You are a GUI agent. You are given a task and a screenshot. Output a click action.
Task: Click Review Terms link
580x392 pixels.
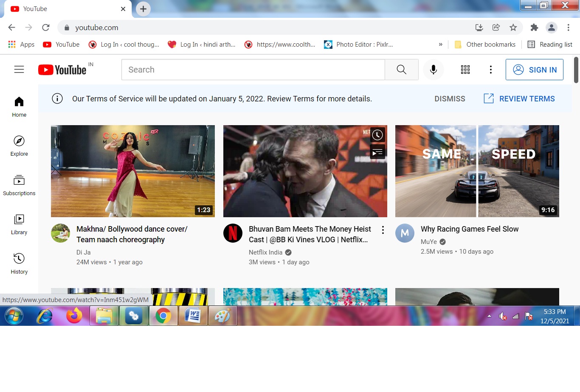[x=519, y=99]
